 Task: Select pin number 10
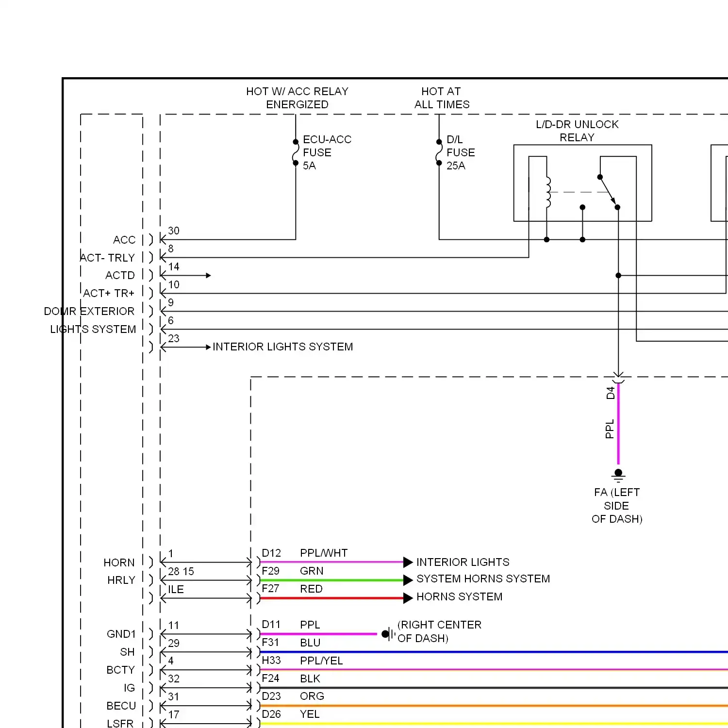click(x=174, y=285)
